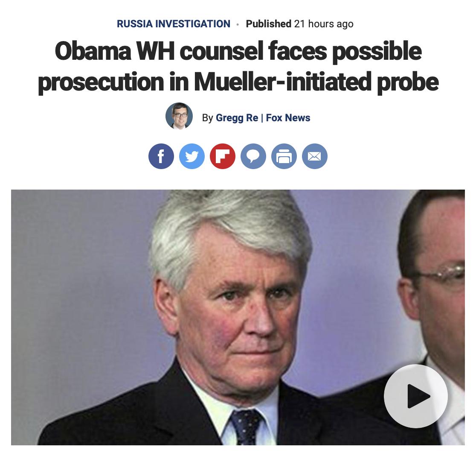
Task: Click the man with glasses at image edge
Action: pos(434,289)
